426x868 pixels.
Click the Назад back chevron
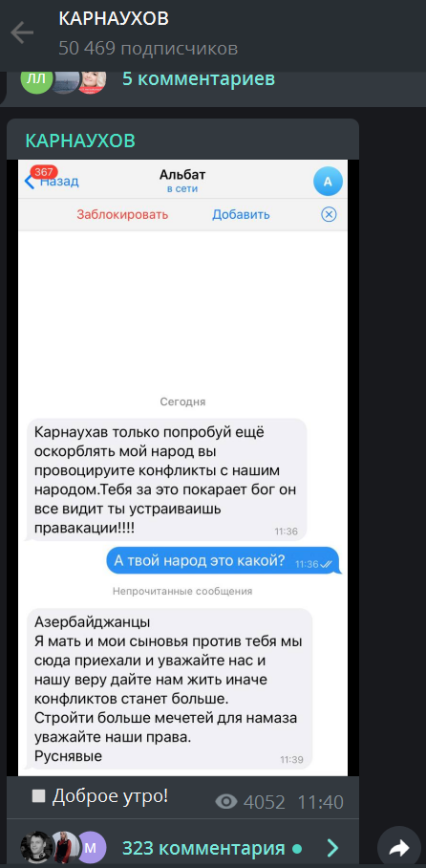click(x=30, y=181)
